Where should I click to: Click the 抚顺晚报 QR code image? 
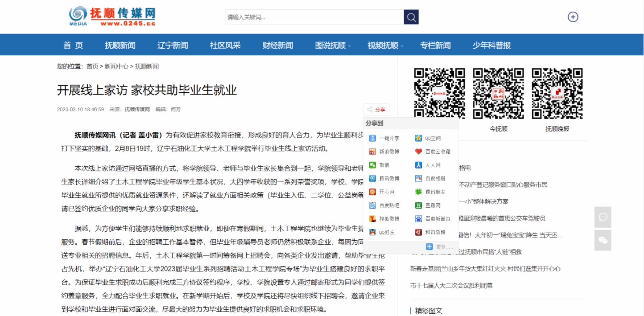click(557, 93)
